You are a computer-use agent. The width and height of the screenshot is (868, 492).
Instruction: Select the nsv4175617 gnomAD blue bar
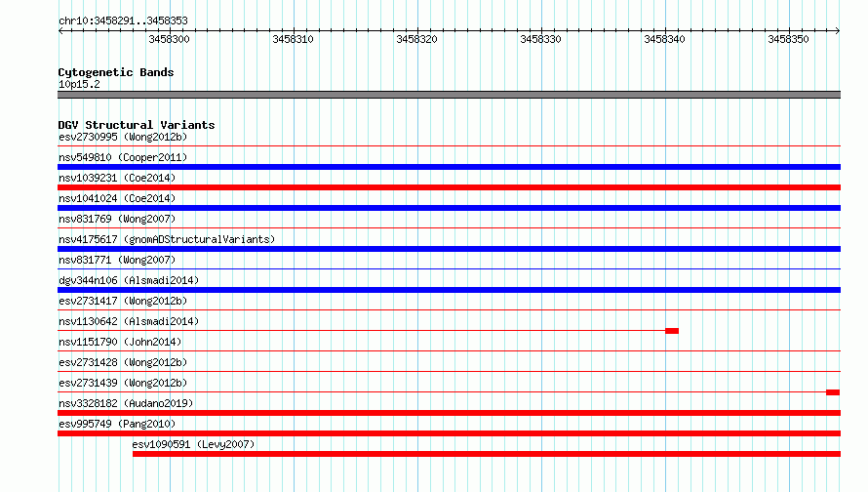click(x=449, y=249)
